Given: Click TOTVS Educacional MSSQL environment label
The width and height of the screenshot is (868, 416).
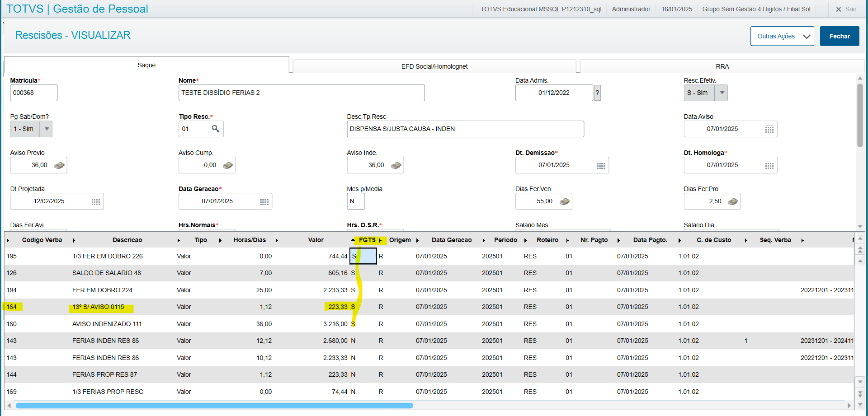Looking at the screenshot, I should point(541,9).
